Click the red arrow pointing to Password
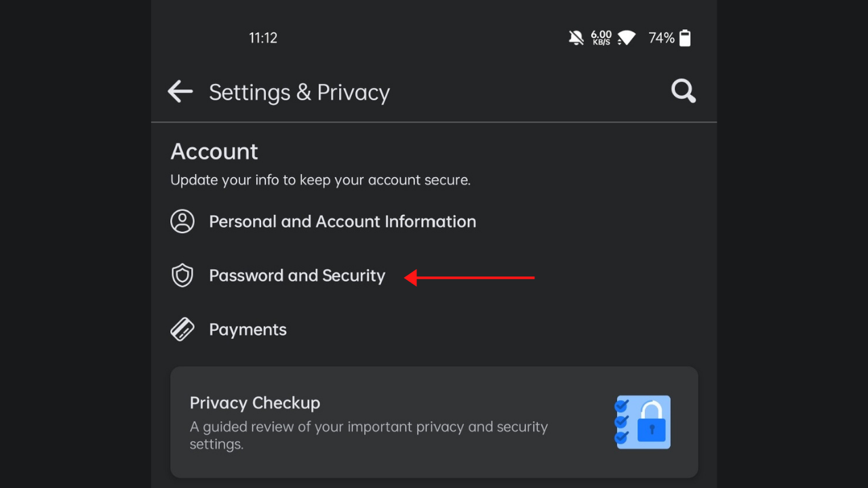The image size is (868, 488). click(x=469, y=277)
